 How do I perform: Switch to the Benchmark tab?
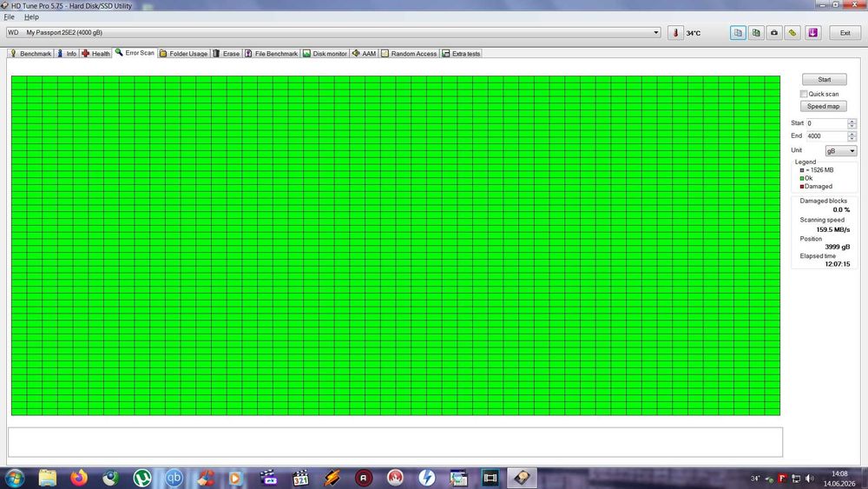[31, 54]
